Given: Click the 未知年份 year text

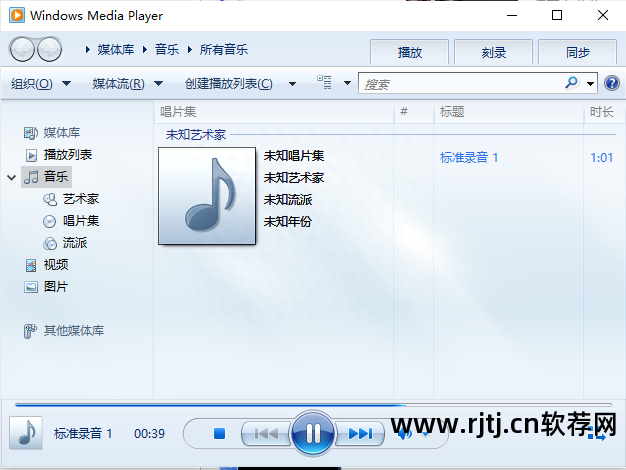Looking at the screenshot, I should pos(287,221).
